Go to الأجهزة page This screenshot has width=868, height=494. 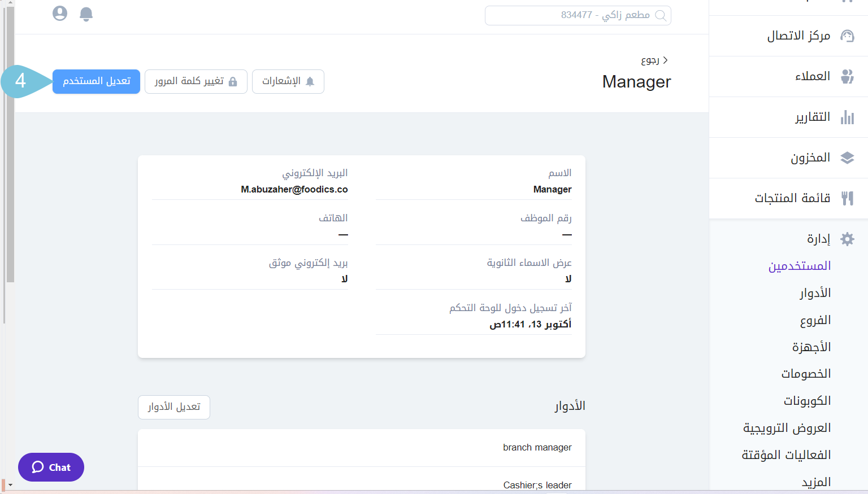tap(811, 347)
